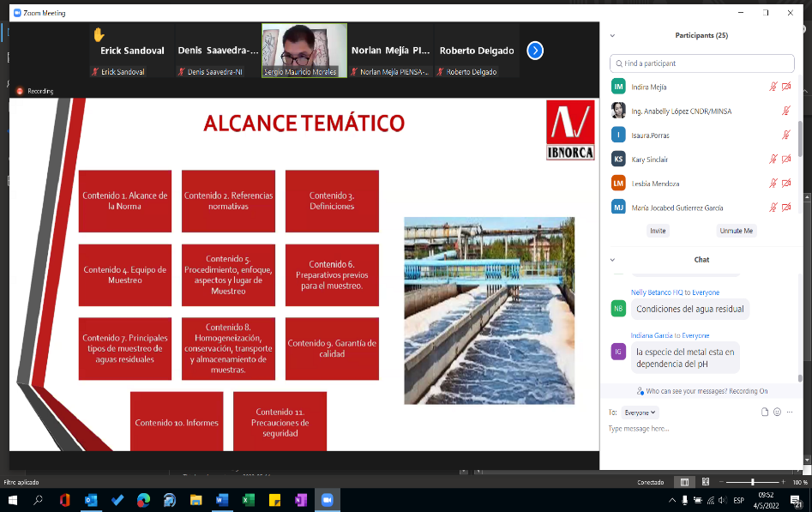This screenshot has width=812, height=512.
Task: Collapse the Chat panel chevron
Action: 612,260
